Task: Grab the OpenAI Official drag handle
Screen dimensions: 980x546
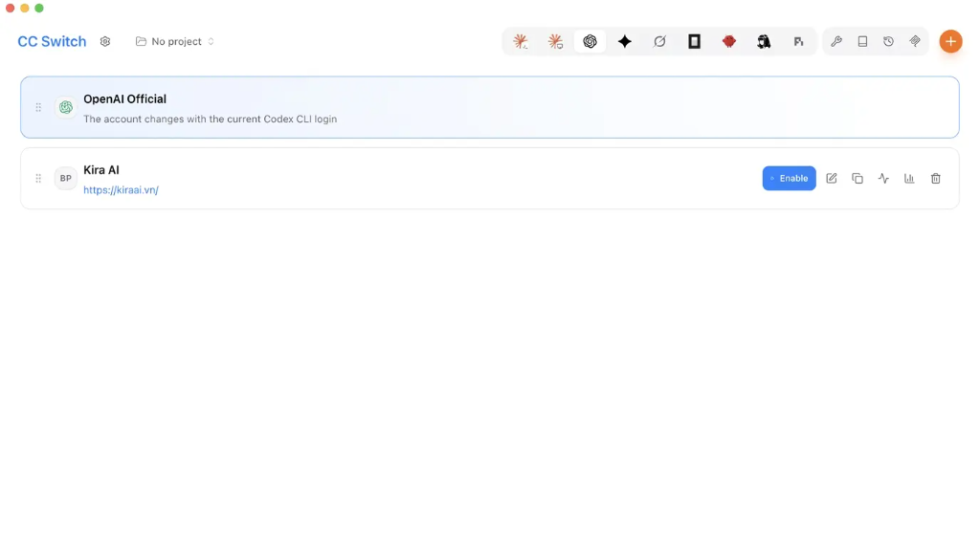Action: tap(38, 107)
